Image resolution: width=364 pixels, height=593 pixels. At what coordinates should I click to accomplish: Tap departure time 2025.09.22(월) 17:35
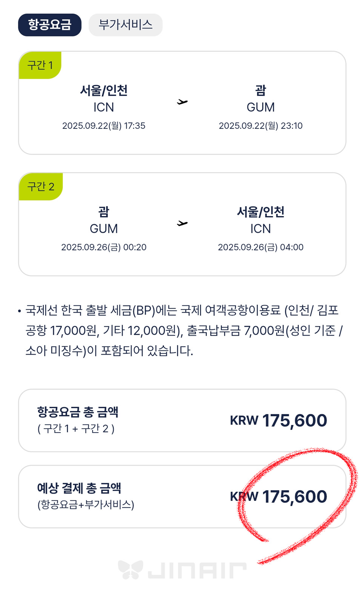click(104, 126)
